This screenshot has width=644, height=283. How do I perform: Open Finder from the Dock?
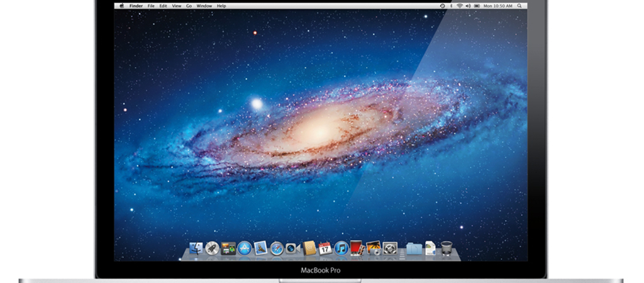pyautogui.click(x=196, y=248)
